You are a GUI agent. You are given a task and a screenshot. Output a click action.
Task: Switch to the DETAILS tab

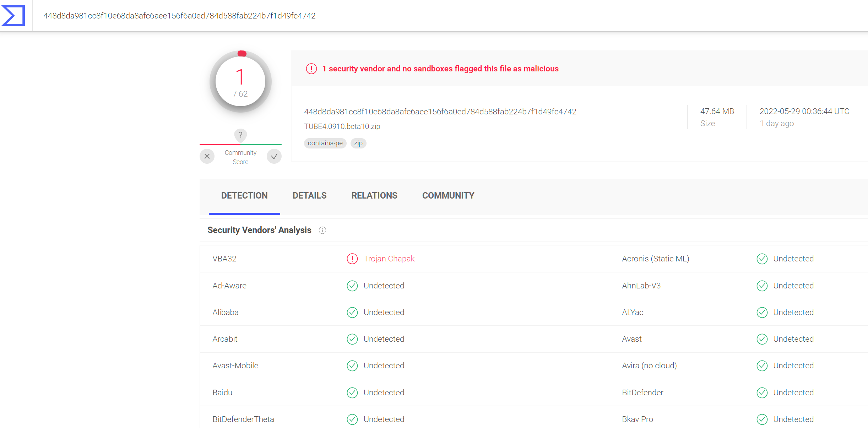point(309,196)
